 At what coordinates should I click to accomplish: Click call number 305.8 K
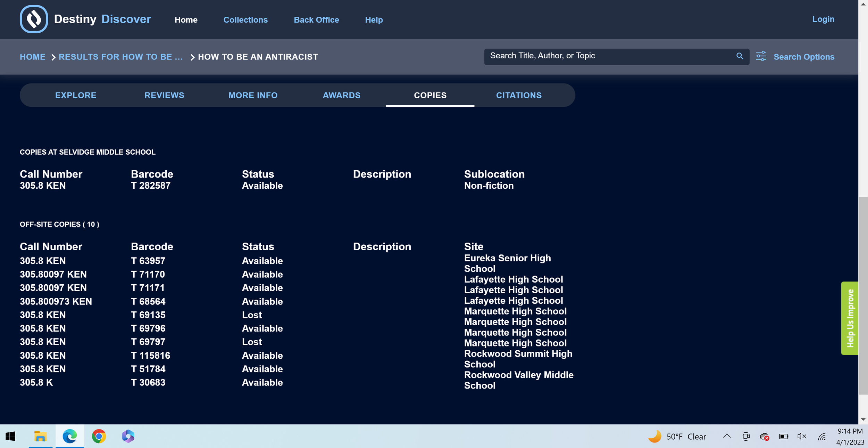click(x=36, y=382)
